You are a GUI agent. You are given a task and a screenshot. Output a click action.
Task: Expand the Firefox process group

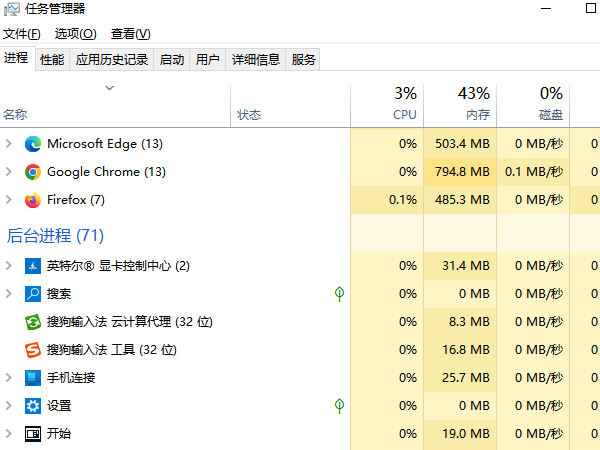(x=9, y=200)
